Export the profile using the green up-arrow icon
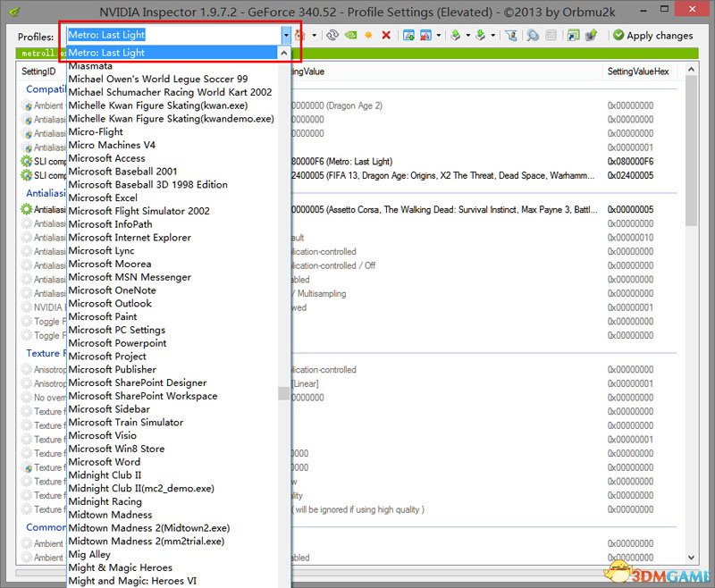The image size is (715, 588). (455, 35)
